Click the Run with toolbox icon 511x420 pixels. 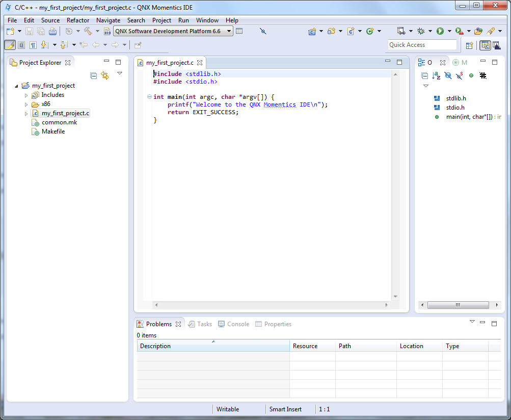tap(459, 31)
